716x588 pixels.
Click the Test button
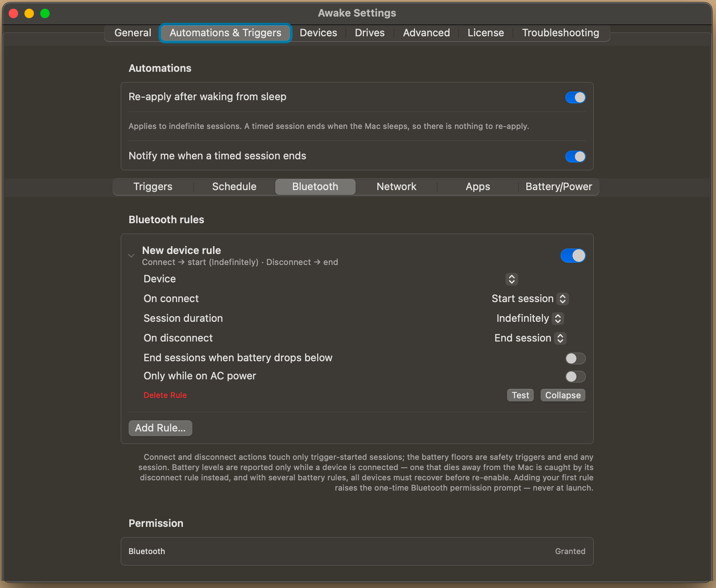click(520, 395)
